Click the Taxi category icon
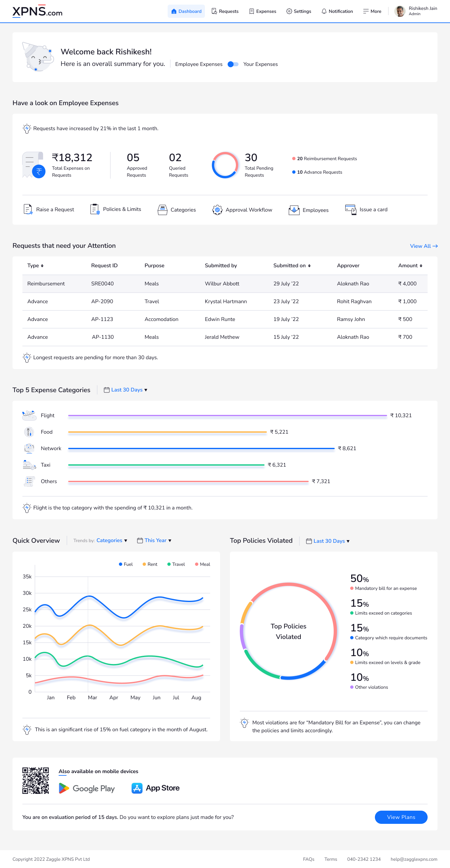Screen dimensions: 450x868 29,465
